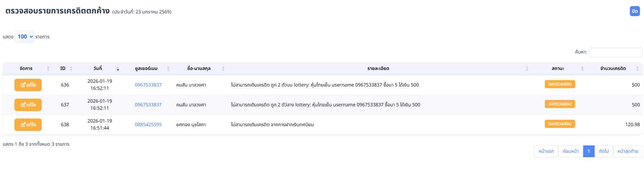The height and width of the screenshot is (174, 644).
Task: Sort the รายละเอียด column via its arrows
Action: pyautogui.click(x=527, y=69)
